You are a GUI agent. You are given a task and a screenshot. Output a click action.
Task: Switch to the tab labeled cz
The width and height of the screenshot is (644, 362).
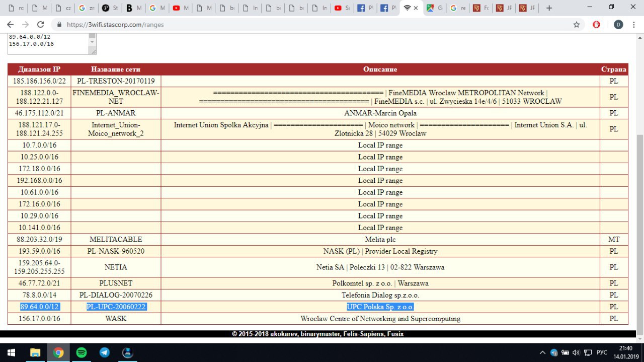tap(63, 8)
